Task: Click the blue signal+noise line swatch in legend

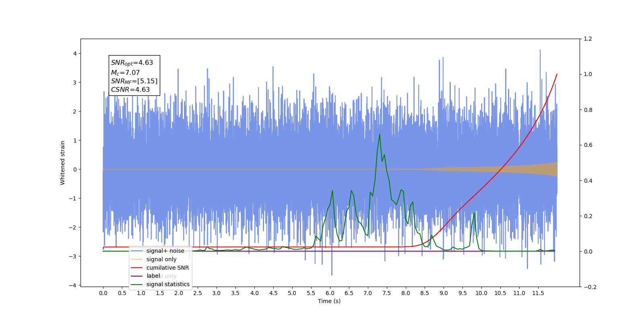Action: [137, 251]
